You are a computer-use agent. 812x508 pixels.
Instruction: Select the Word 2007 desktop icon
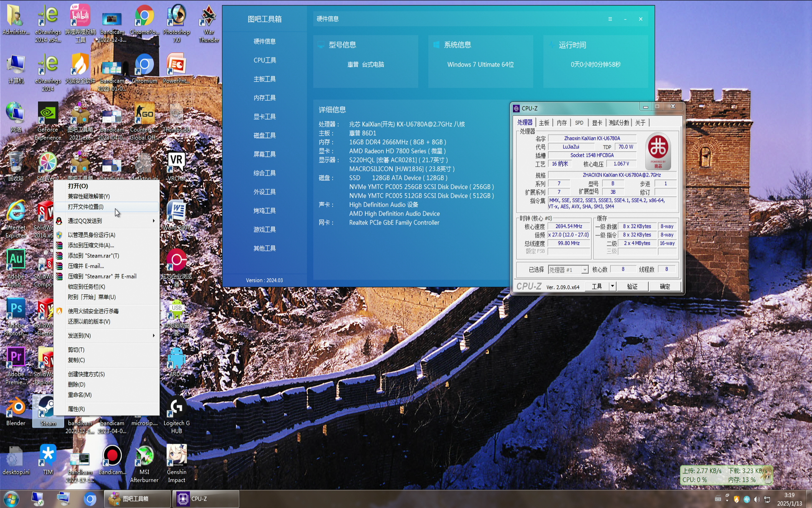[x=176, y=215]
